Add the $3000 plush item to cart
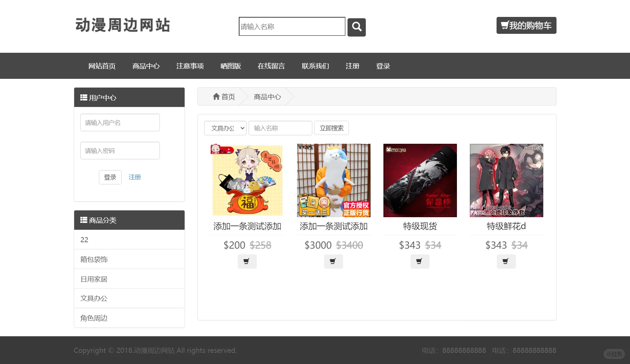 [333, 261]
